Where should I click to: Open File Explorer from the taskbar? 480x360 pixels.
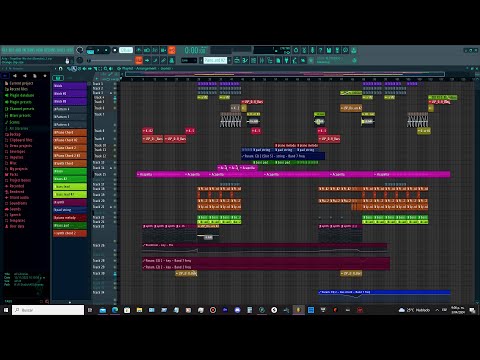(x=139, y=310)
